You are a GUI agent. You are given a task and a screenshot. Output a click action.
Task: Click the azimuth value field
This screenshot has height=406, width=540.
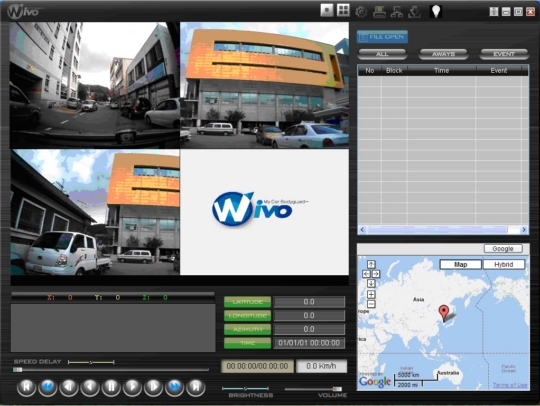pos(309,330)
